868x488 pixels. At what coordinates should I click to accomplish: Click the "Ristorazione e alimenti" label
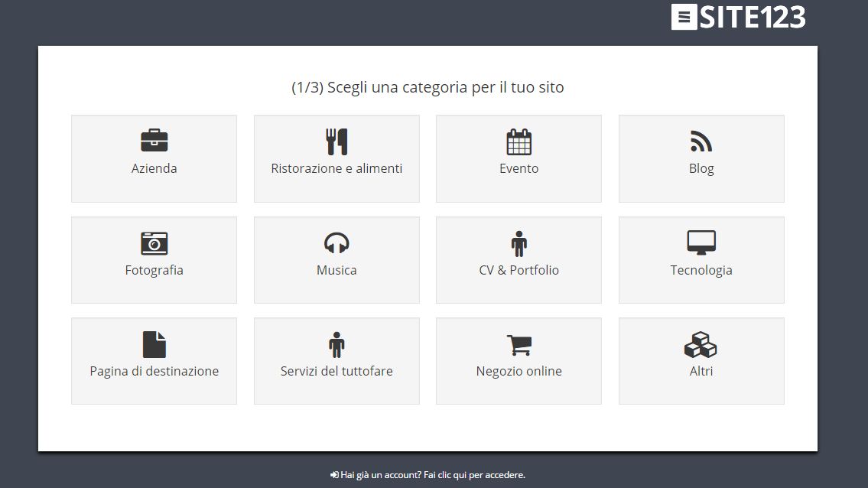[x=336, y=168]
